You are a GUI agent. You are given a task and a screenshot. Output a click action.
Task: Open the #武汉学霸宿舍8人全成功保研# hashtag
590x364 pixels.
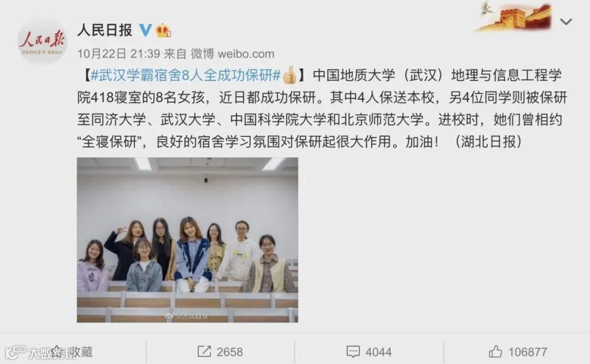186,75
